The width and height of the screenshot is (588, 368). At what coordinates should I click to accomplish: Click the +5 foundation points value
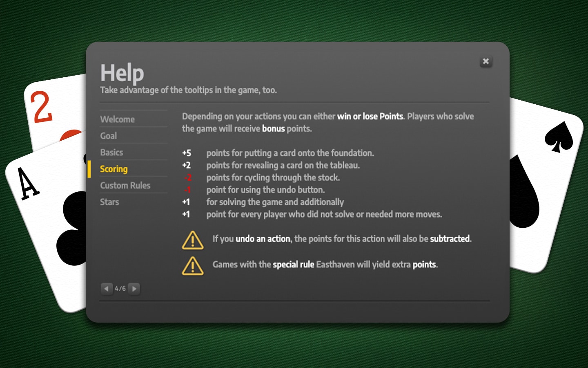pos(187,153)
